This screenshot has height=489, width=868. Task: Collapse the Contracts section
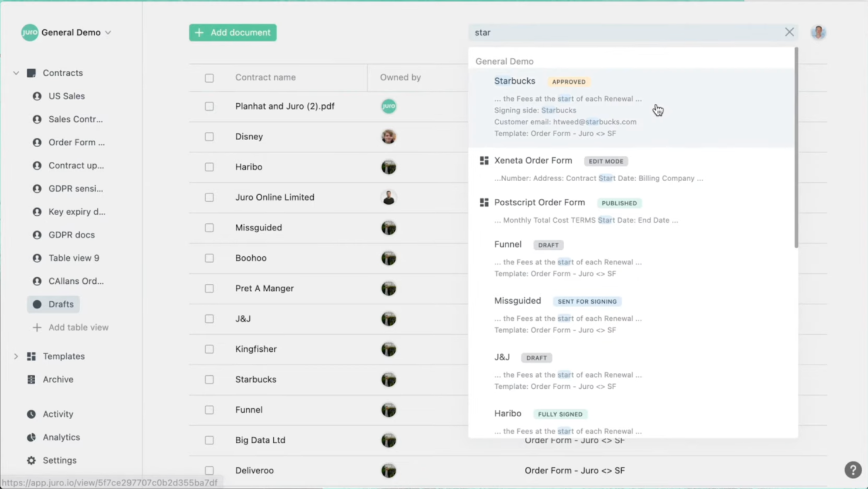pyautogui.click(x=16, y=73)
